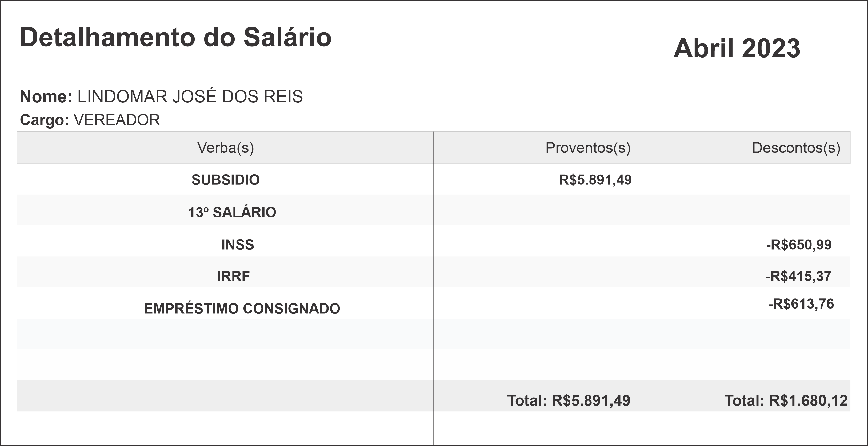The width and height of the screenshot is (868, 446).
Task: Click the IRRF row label
Action: point(233,276)
